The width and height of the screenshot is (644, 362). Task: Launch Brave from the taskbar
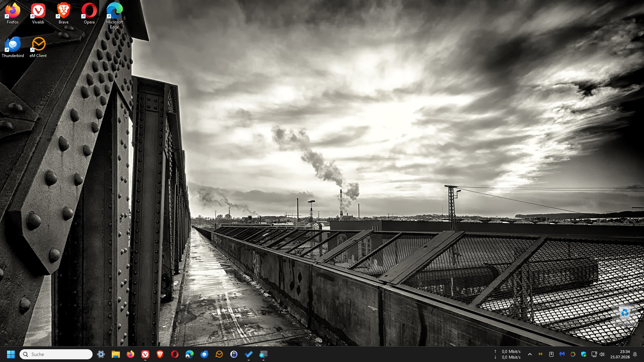pyautogui.click(x=160, y=354)
